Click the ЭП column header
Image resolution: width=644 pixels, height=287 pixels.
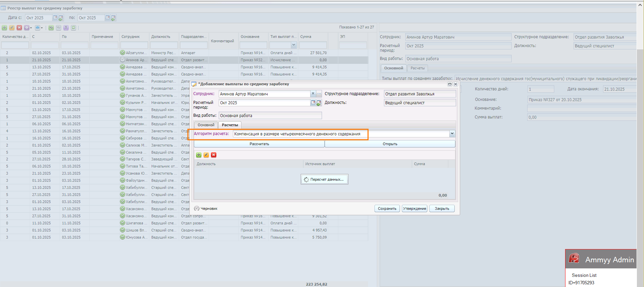pyautogui.click(x=353, y=37)
